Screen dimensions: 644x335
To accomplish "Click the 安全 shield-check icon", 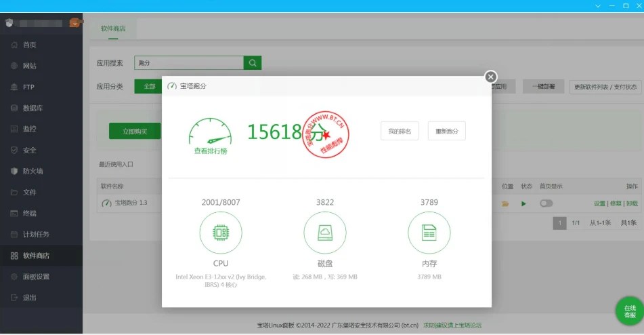I will tap(14, 151).
